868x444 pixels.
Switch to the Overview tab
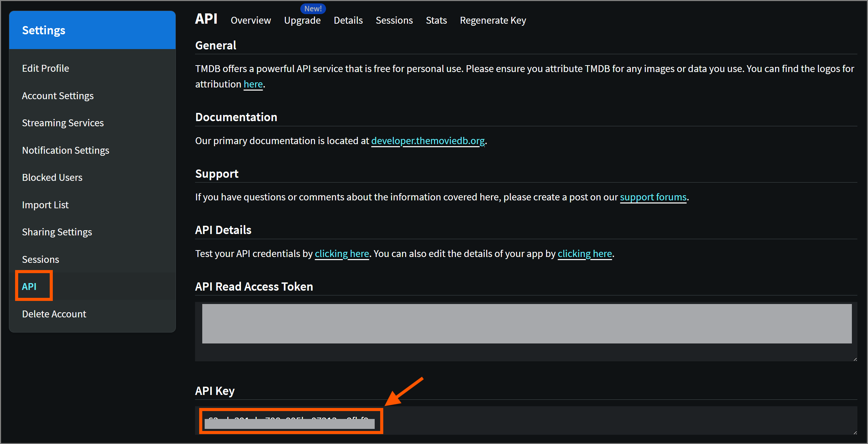pos(251,20)
